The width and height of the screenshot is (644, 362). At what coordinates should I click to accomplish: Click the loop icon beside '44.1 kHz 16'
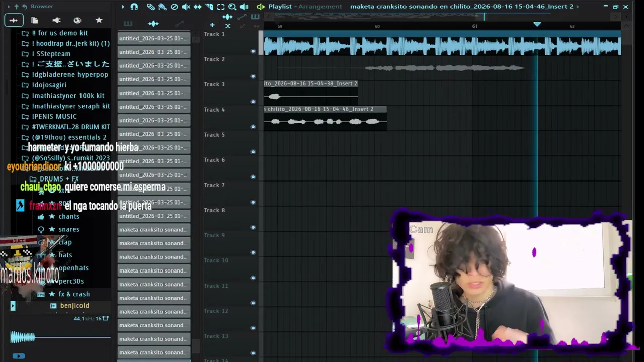click(106, 318)
